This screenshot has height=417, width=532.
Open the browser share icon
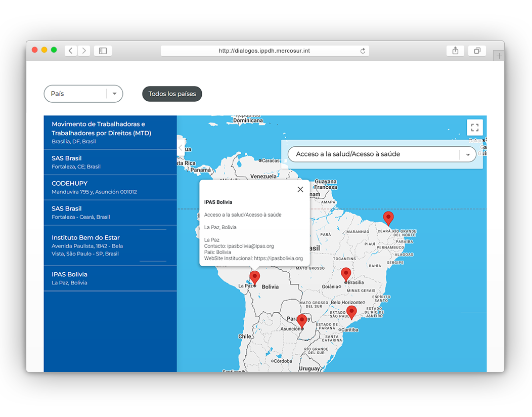[455, 51]
